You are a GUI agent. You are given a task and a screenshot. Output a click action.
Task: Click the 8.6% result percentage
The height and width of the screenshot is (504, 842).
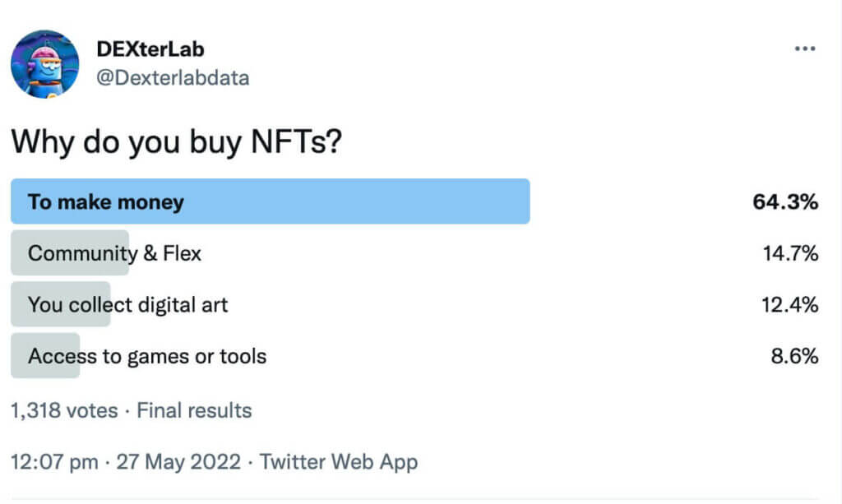coord(795,356)
